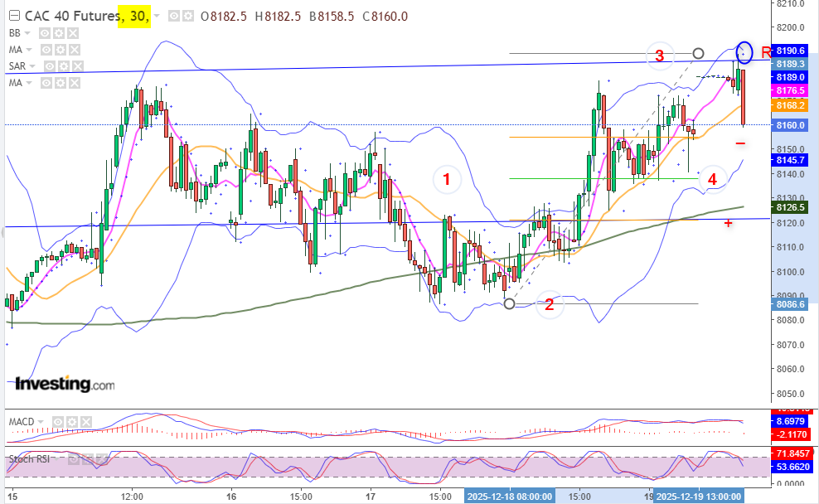Screen dimensions: 819x504
Task: Click the low value B8158.5
Action: (x=332, y=17)
